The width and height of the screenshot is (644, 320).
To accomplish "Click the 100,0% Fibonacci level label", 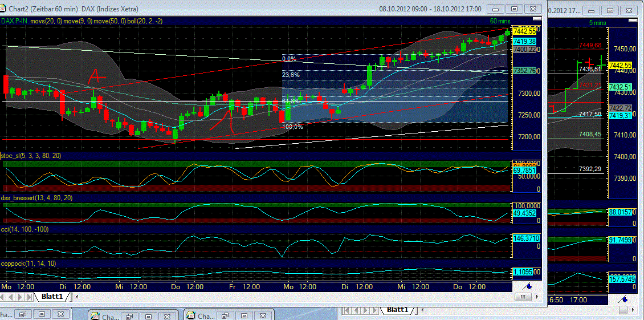I will pos(293,127).
